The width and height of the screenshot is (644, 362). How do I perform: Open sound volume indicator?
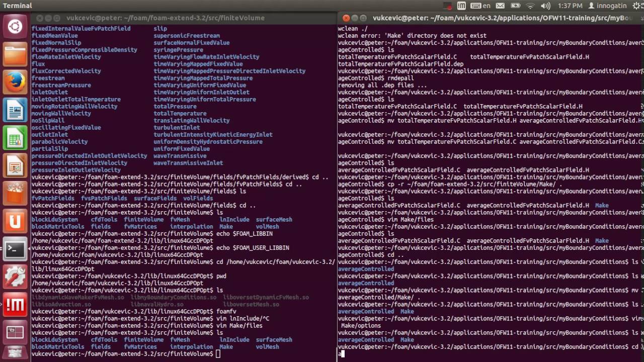[545, 6]
